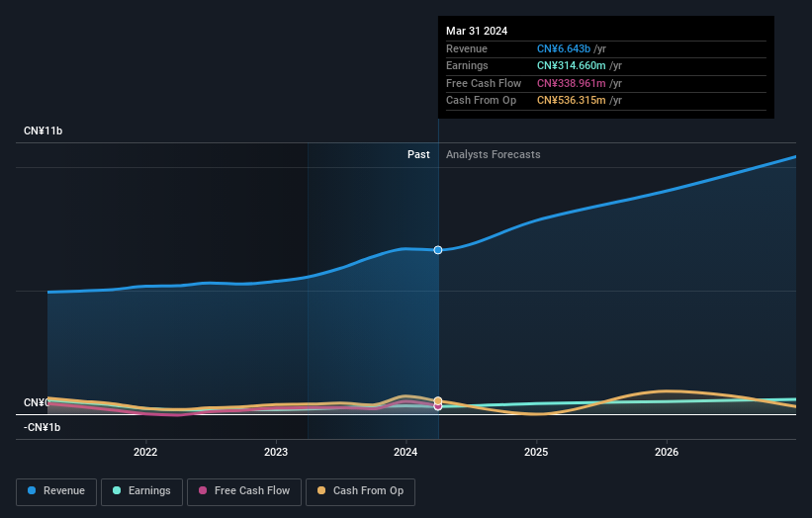Click the 2025 x-axis label
Screen dimensions: 812x518
[x=536, y=452]
